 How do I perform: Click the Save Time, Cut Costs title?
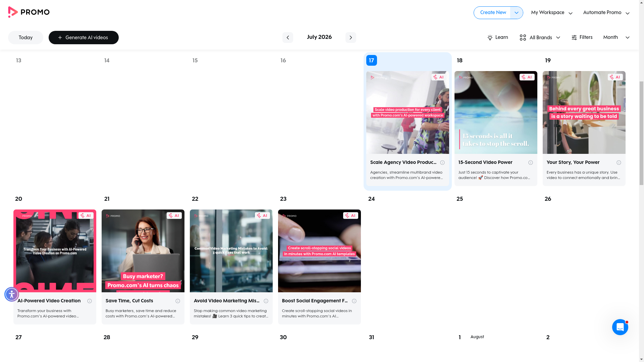129,301
